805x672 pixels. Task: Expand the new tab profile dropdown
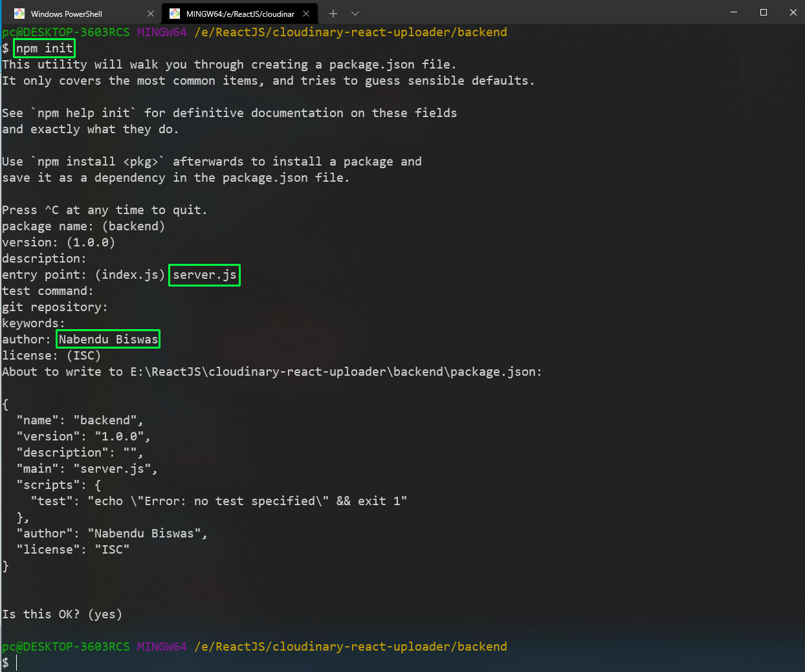355,14
